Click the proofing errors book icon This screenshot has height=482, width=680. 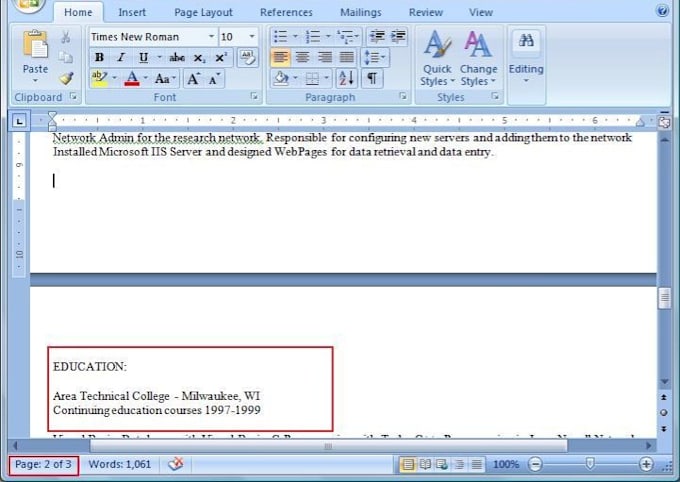pos(176,465)
